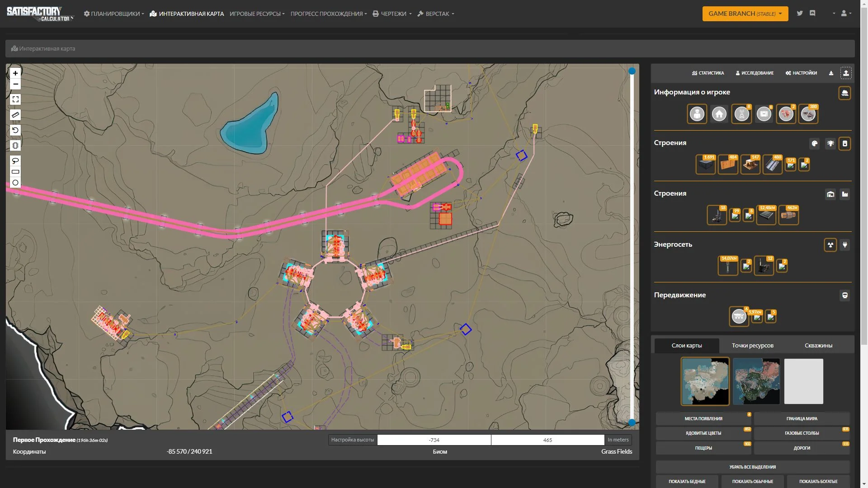Open the Планировщики dropdown menu
The width and height of the screenshot is (868, 488).
[114, 14]
